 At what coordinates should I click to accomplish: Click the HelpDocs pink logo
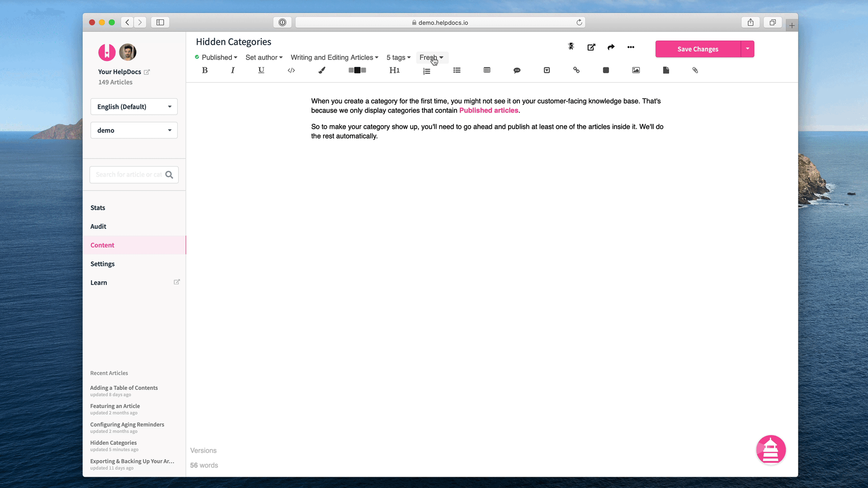(107, 52)
